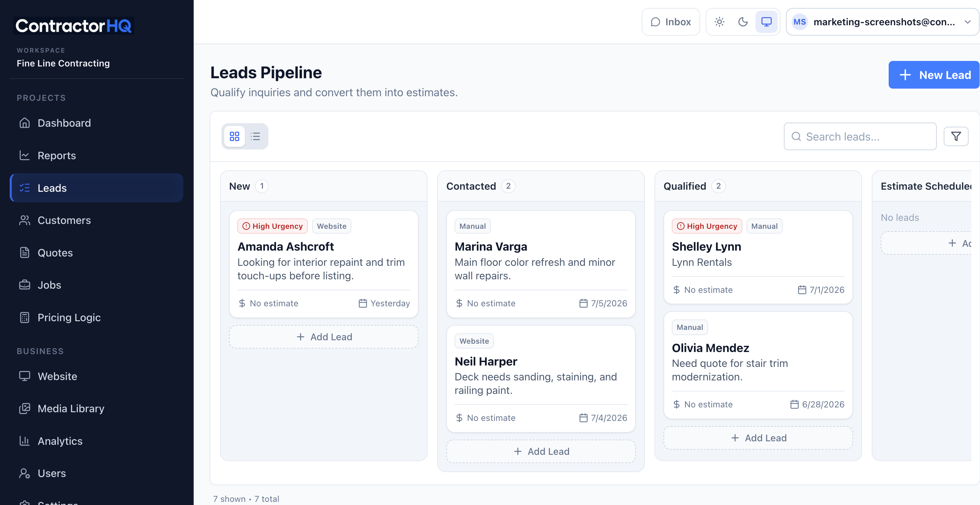
Task: Open Analytics section
Action: tap(97, 441)
